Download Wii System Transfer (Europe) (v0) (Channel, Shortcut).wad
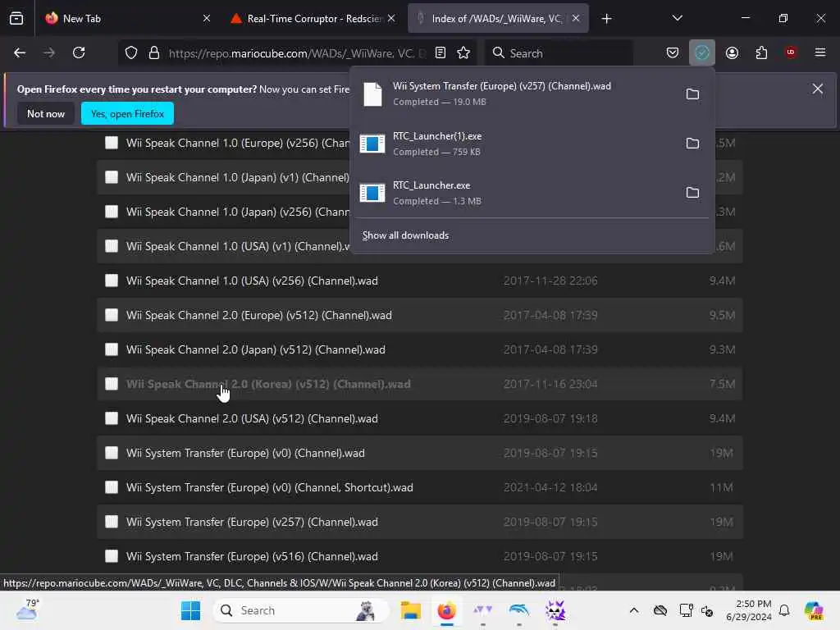 coord(269,487)
